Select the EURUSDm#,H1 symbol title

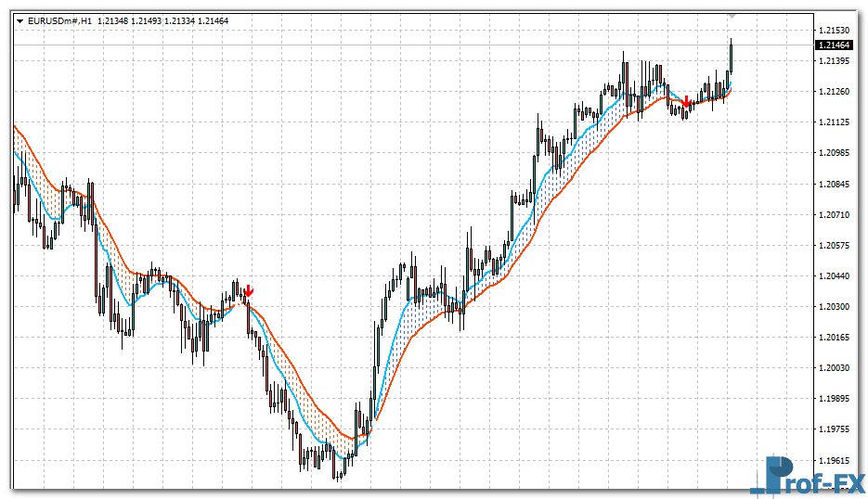pos(60,20)
